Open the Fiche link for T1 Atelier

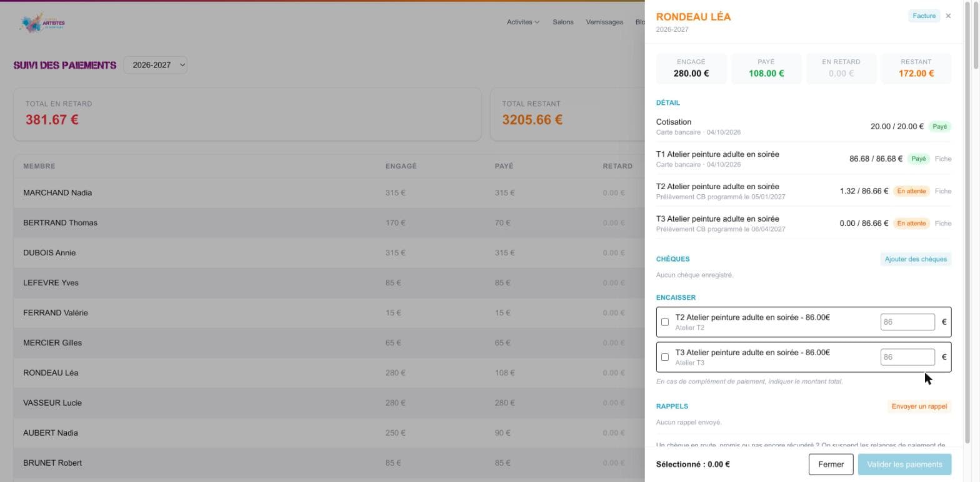point(943,159)
